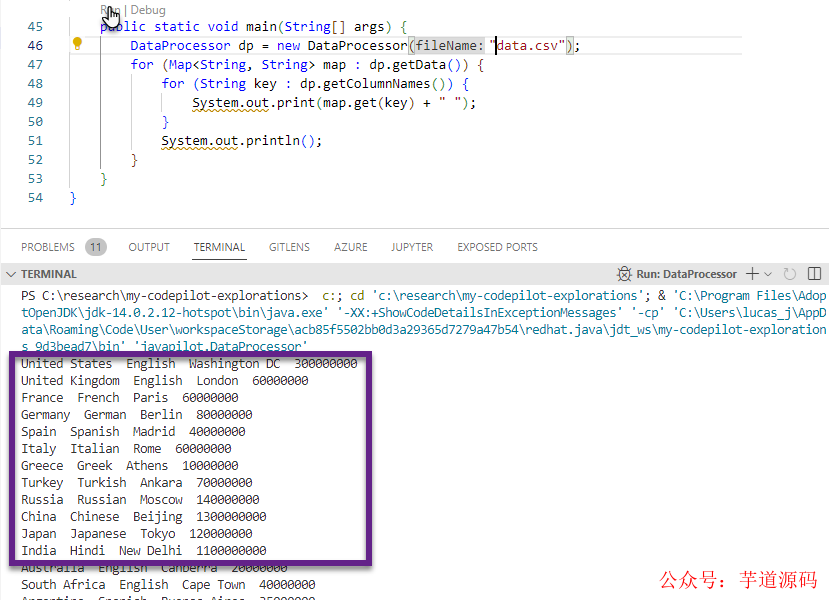
Task: Switch to the AZURE panel tab
Action: (x=351, y=247)
